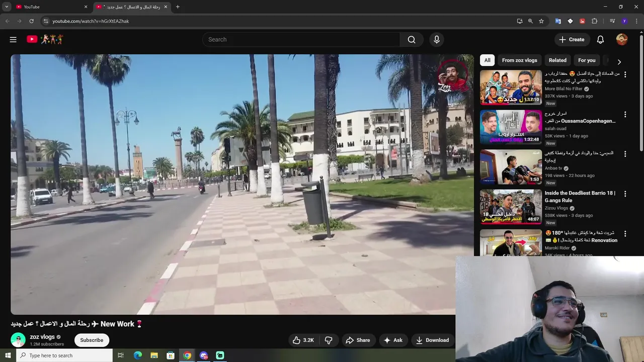Select the All filter chip
Viewport: 644px width, 362px height.
coord(487,60)
